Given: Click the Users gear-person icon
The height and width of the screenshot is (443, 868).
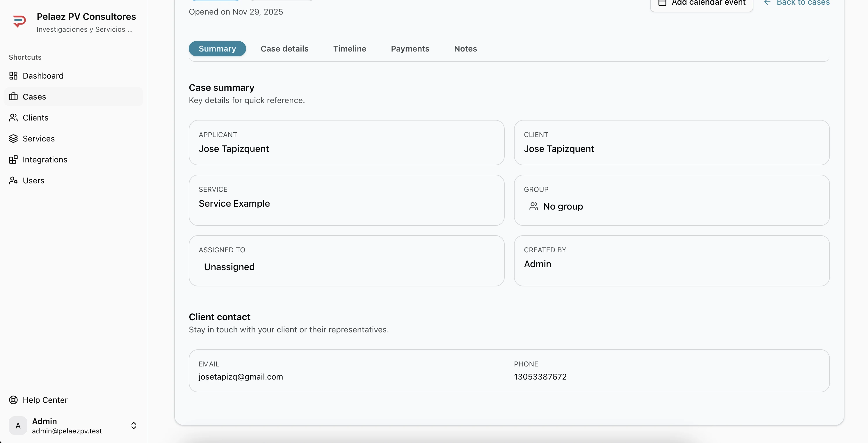Looking at the screenshot, I should click(13, 180).
